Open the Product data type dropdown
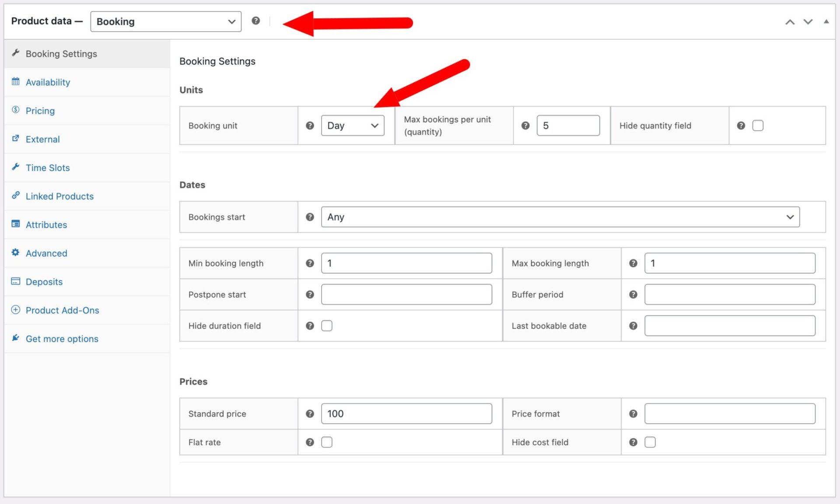 pyautogui.click(x=166, y=21)
